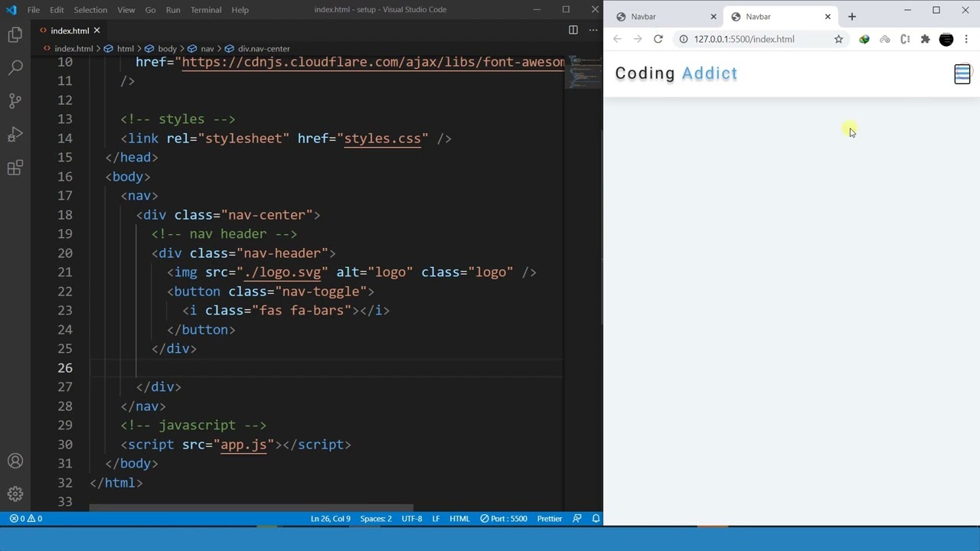Open the Extensions view
The width and height of the screenshot is (980, 551).
15,168
